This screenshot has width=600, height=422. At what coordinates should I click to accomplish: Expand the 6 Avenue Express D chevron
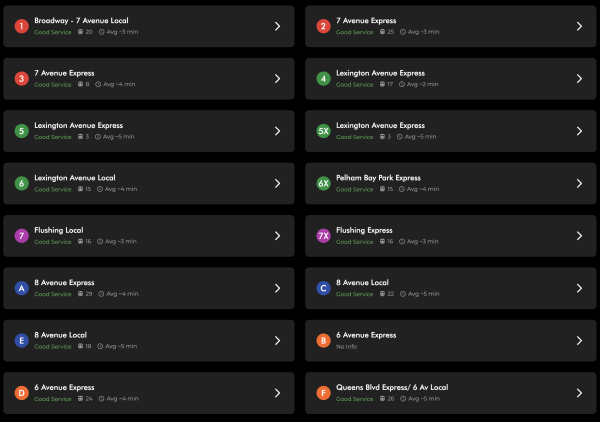point(277,393)
